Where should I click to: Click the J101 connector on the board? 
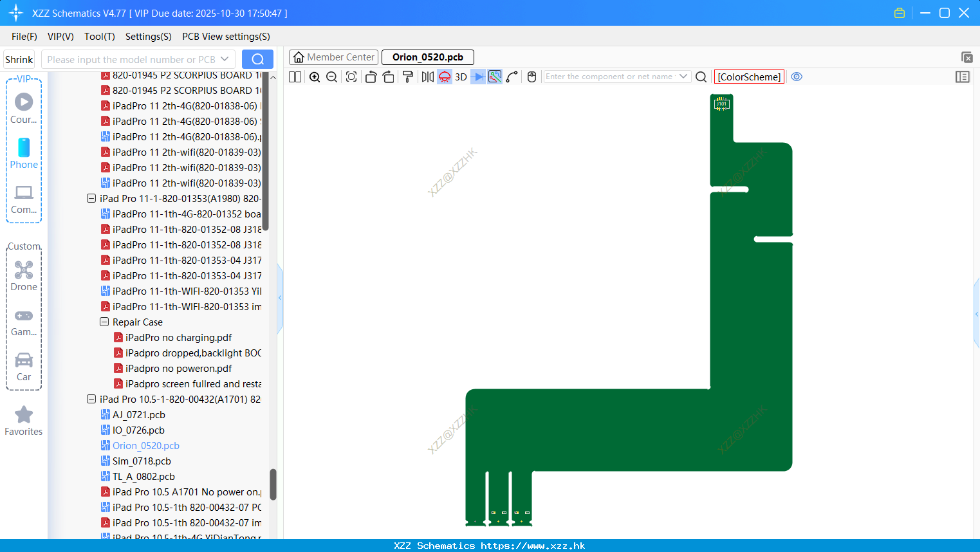click(721, 104)
